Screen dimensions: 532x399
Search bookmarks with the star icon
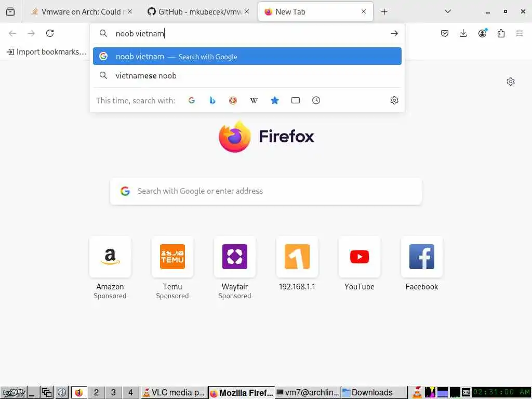(274, 100)
